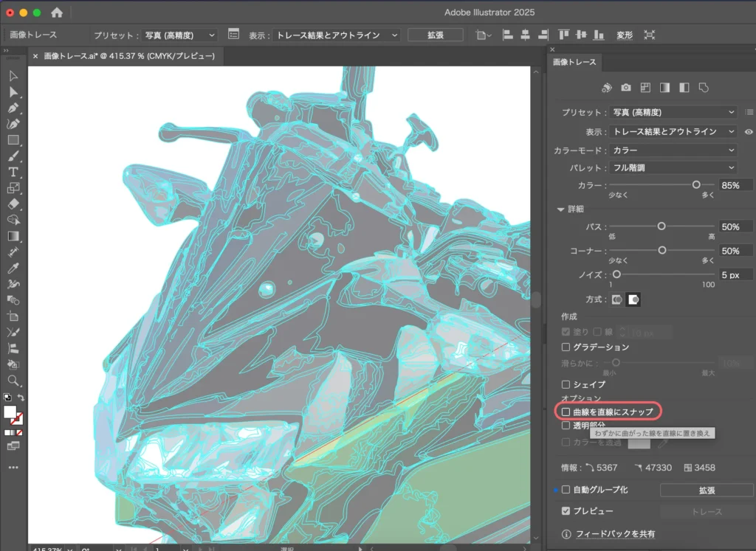Click the Outline preset icon in trace panel
This screenshot has width=756, height=551.
[x=704, y=88]
